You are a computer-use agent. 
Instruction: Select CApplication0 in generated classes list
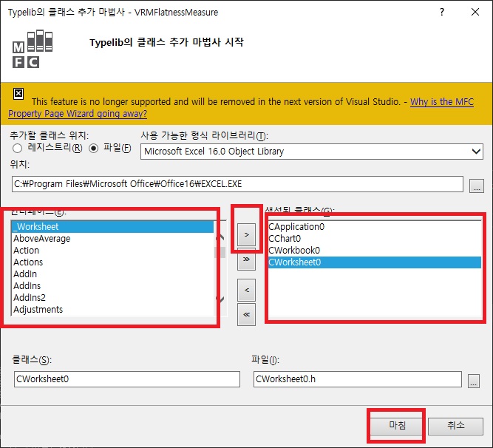click(374, 227)
